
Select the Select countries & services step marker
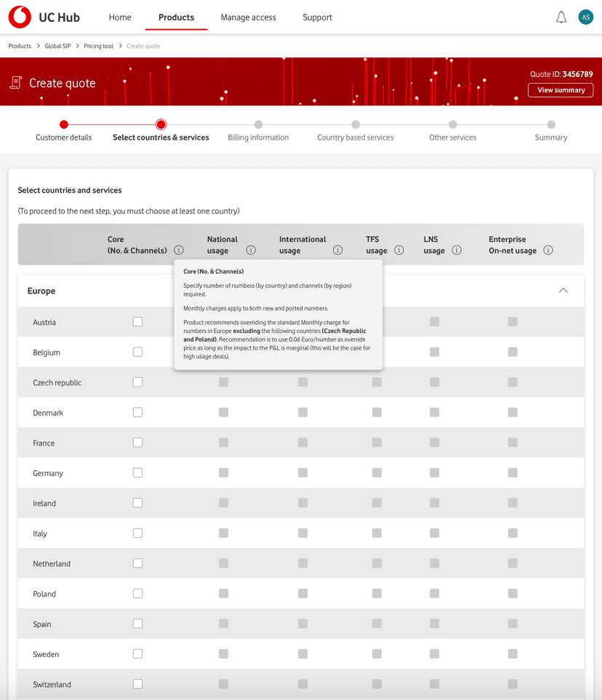click(161, 124)
